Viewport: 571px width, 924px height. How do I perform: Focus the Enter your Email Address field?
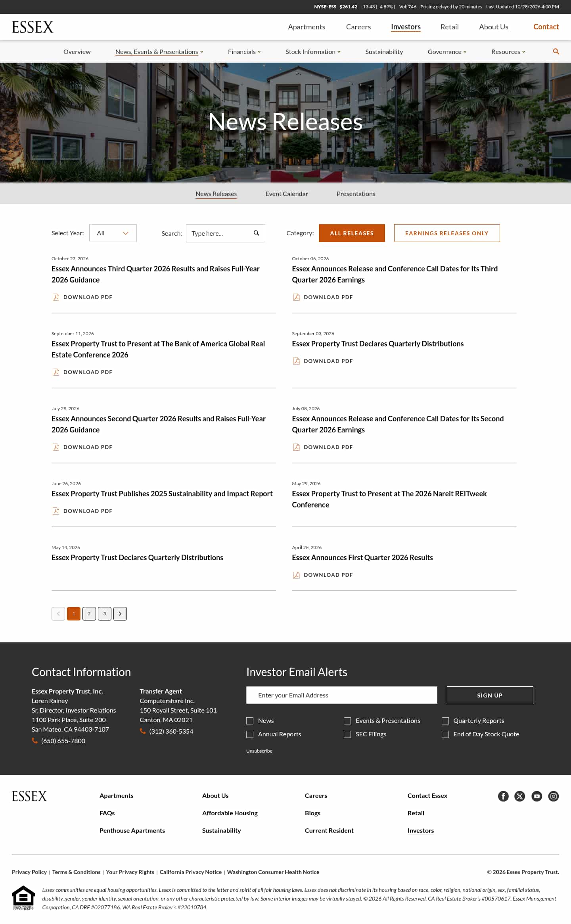[x=342, y=695]
